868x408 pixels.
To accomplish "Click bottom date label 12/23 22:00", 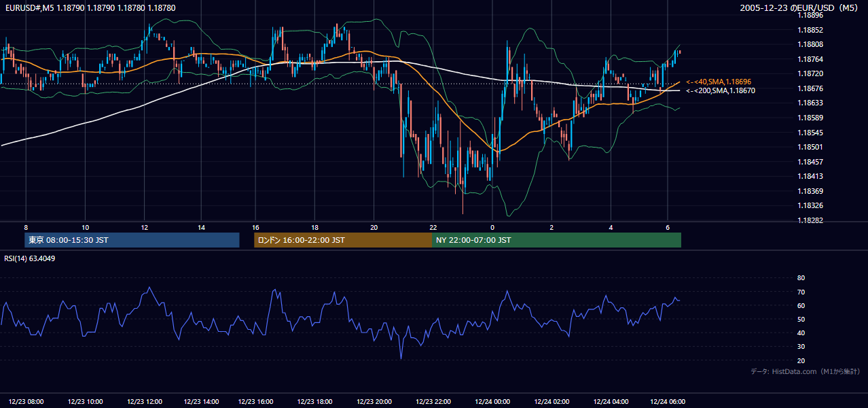I will [433, 402].
